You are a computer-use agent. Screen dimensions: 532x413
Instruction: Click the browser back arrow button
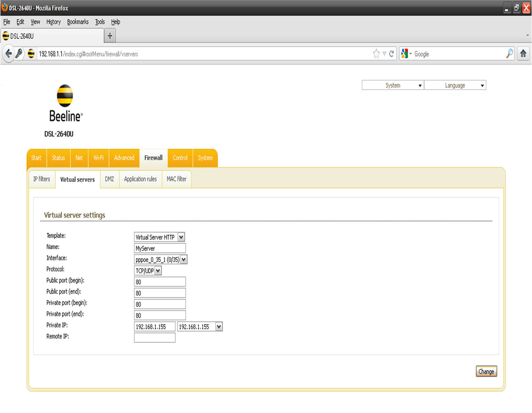[x=8, y=54]
